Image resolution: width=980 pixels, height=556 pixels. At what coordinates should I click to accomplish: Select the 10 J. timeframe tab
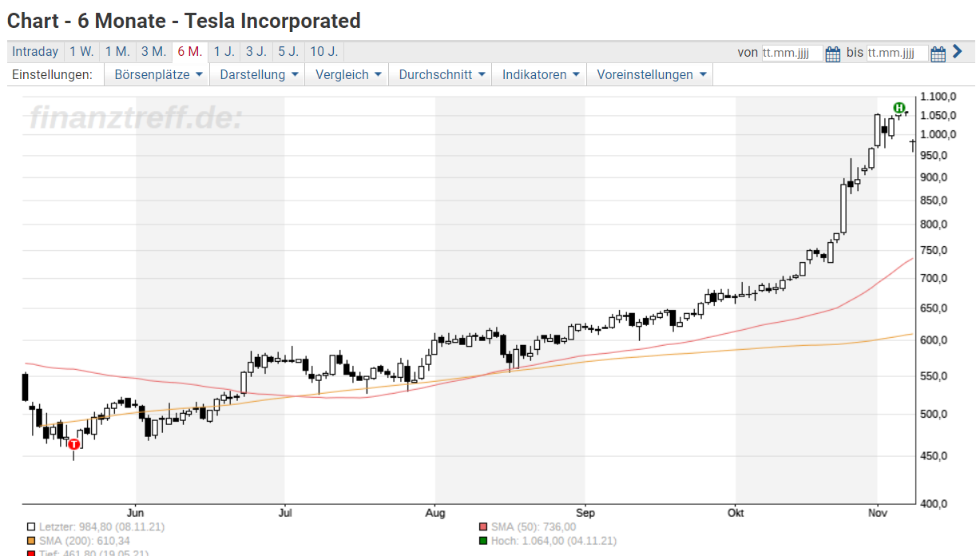323,52
